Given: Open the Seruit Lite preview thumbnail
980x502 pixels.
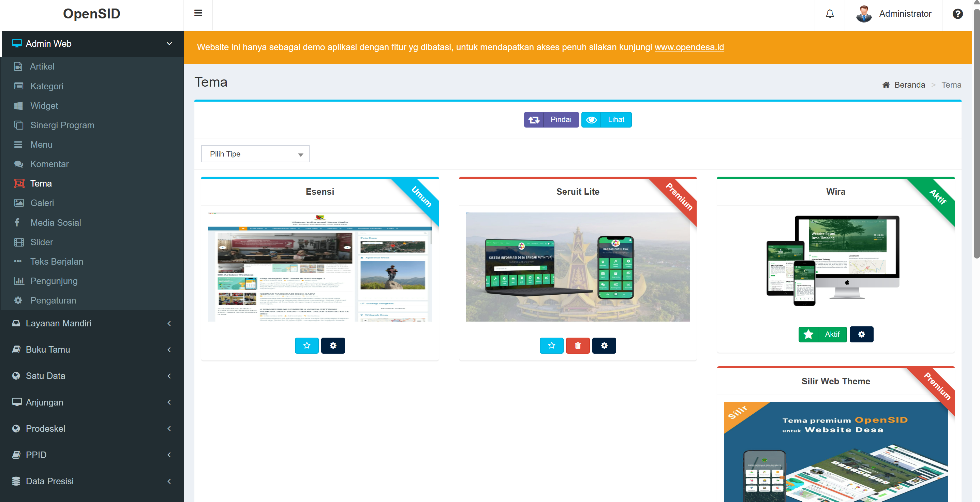Looking at the screenshot, I should pyautogui.click(x=578, y=267).
